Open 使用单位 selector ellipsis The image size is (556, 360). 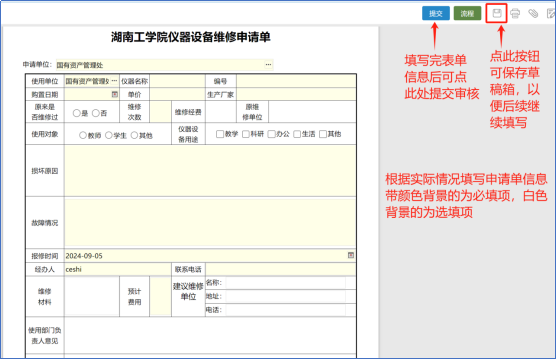pyautogui.click(x=114, y=81)
